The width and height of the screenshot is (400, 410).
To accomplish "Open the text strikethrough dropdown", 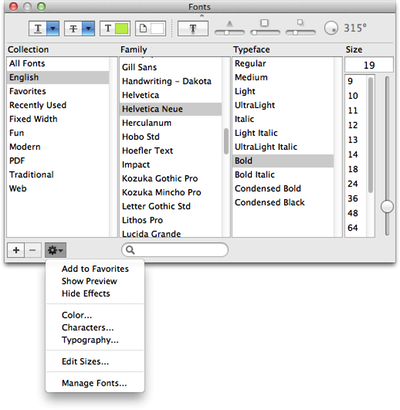I will [x=79, y=29].
